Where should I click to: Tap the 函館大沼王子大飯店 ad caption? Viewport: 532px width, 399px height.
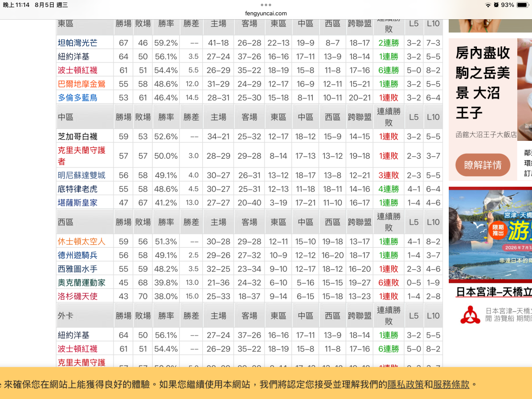click(486, 134)
